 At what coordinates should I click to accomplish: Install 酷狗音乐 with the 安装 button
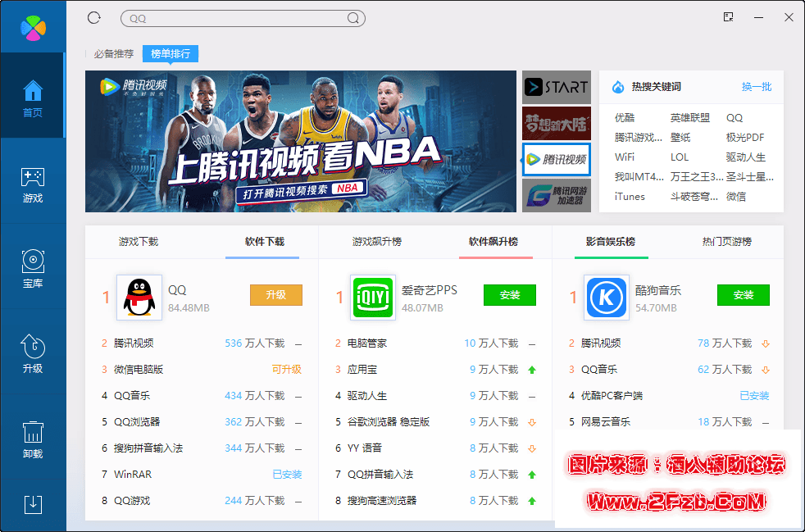(x=744, y=295)
